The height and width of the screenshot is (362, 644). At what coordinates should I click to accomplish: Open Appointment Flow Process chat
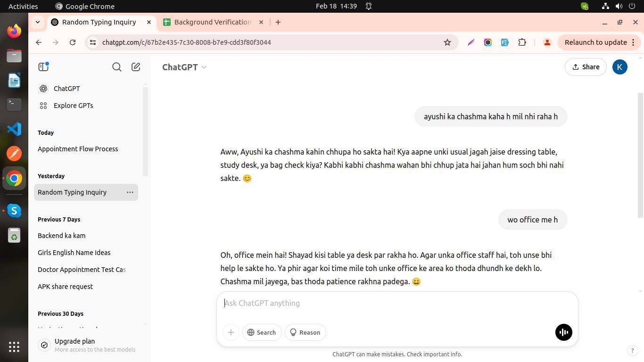click(78, 149)
